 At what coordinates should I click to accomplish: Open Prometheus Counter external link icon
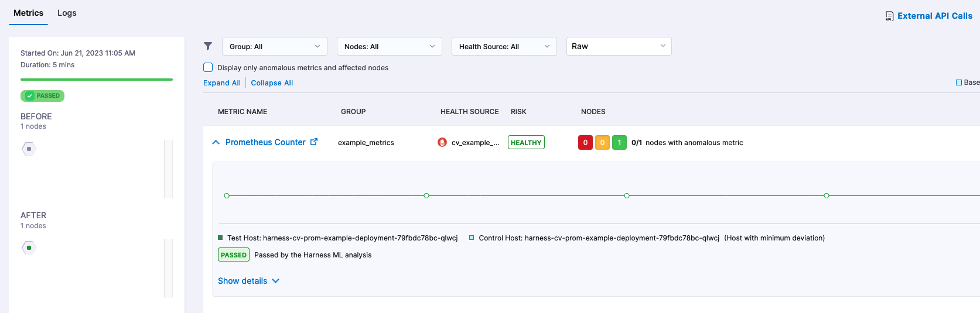coord(314,142)
